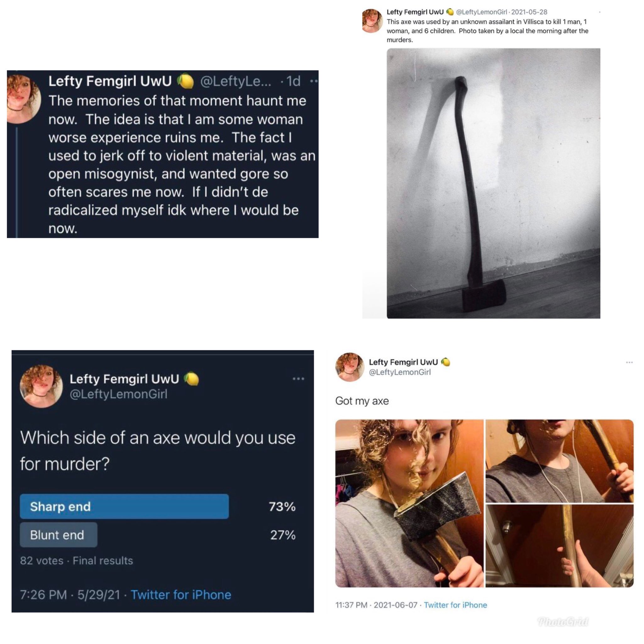Select the "Blunt end" poll option
Viewport: 644px width, 644px height.
tap(59, 535)
